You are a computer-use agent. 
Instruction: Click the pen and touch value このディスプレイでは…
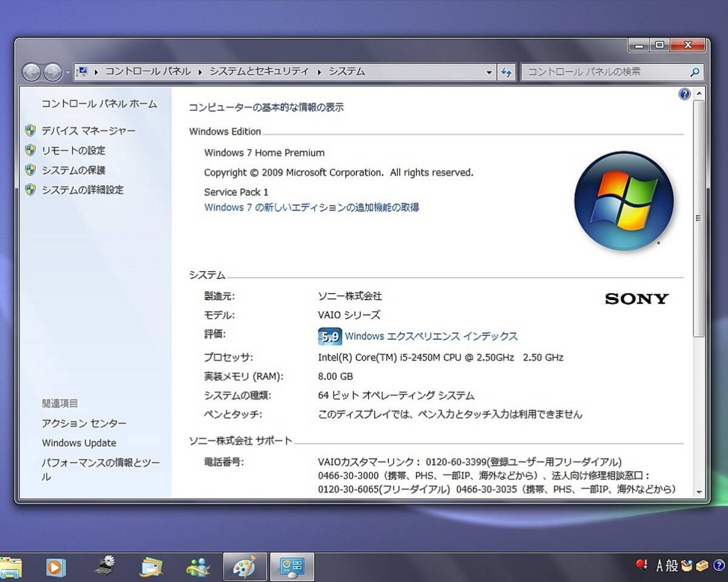tap(450, 415)
